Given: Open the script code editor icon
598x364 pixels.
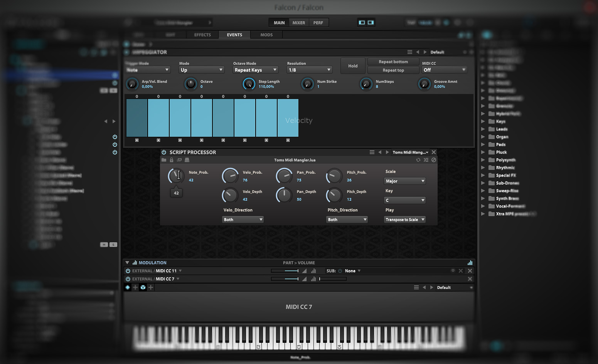Looking at the screenshot, I should 179,160.
